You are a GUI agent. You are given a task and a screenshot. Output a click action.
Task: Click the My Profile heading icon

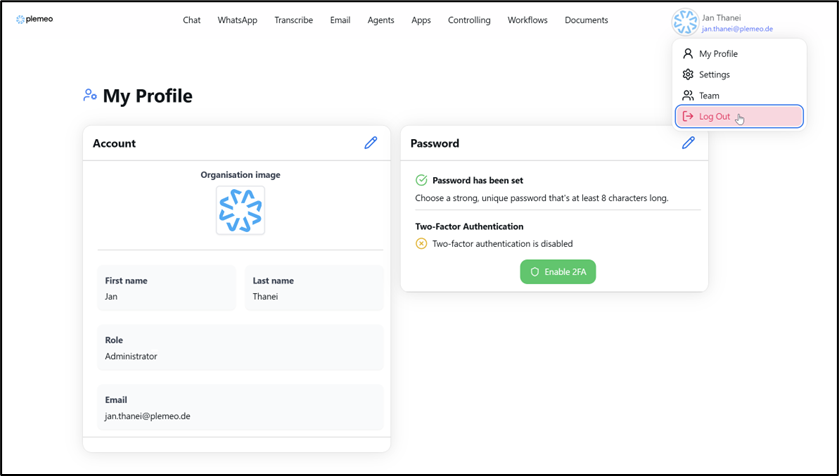click(x=90, y=96)
